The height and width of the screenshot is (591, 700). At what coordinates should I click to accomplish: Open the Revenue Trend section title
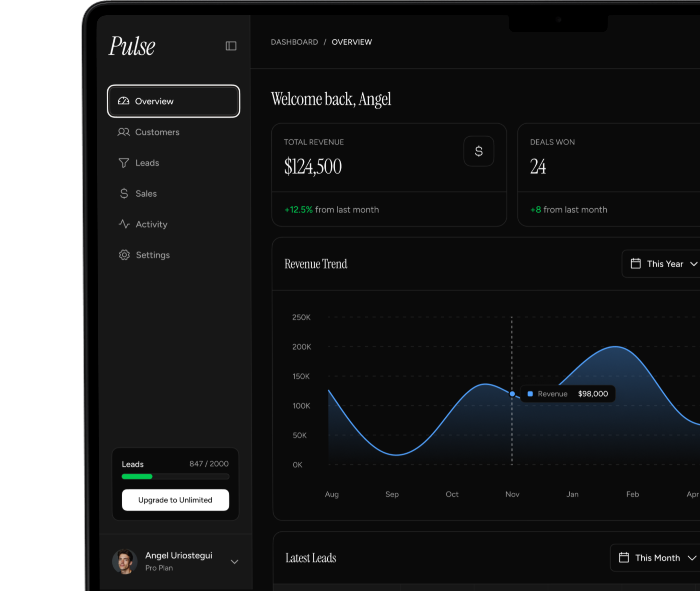(x=315, y=264)
